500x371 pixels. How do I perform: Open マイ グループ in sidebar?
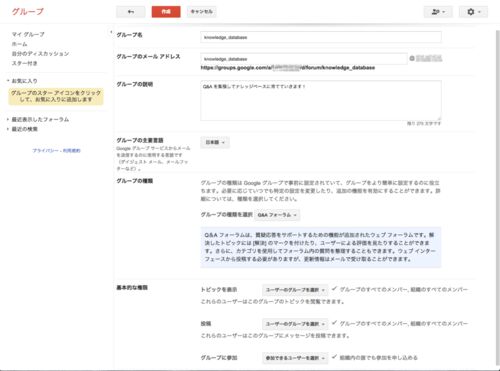28,34
